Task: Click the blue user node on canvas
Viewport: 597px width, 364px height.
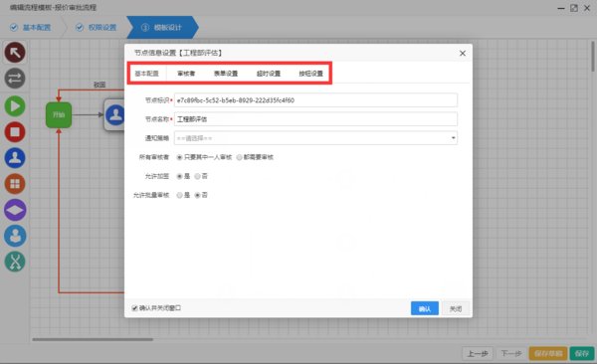Action: pyautogui.click(x=114, y=114)
